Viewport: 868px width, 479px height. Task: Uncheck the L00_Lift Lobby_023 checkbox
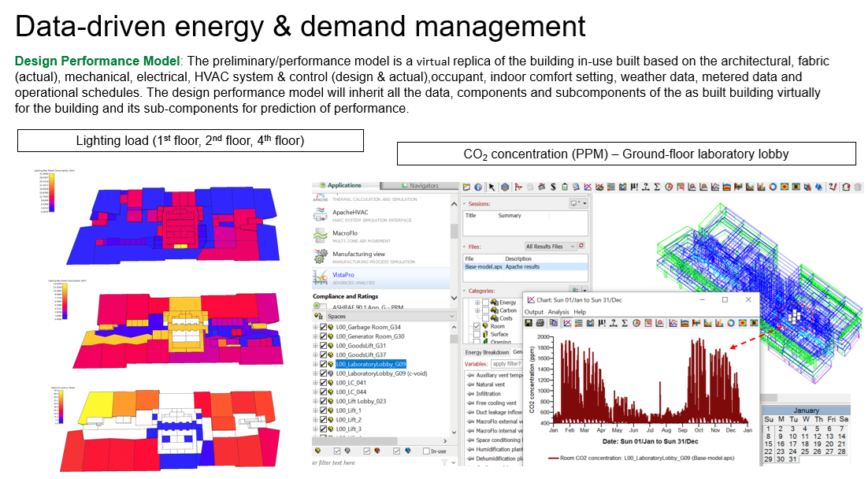coord(324,402)
